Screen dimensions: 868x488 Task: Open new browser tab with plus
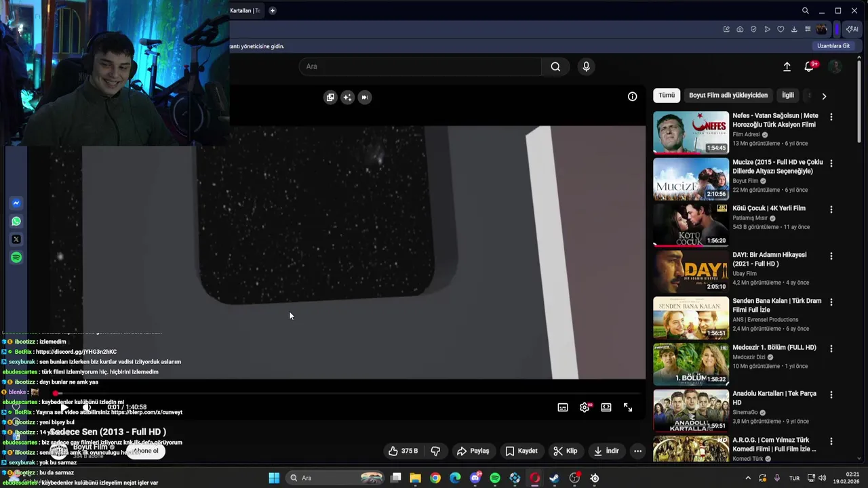(272, 11)
